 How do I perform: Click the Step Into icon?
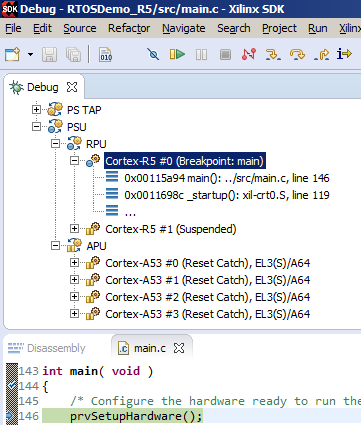coord(273,54)
